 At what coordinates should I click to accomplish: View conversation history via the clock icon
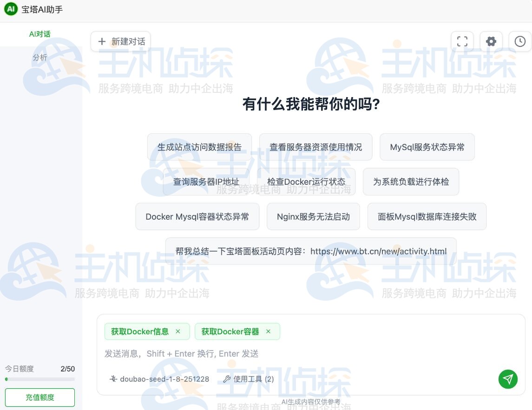(520, 41)
